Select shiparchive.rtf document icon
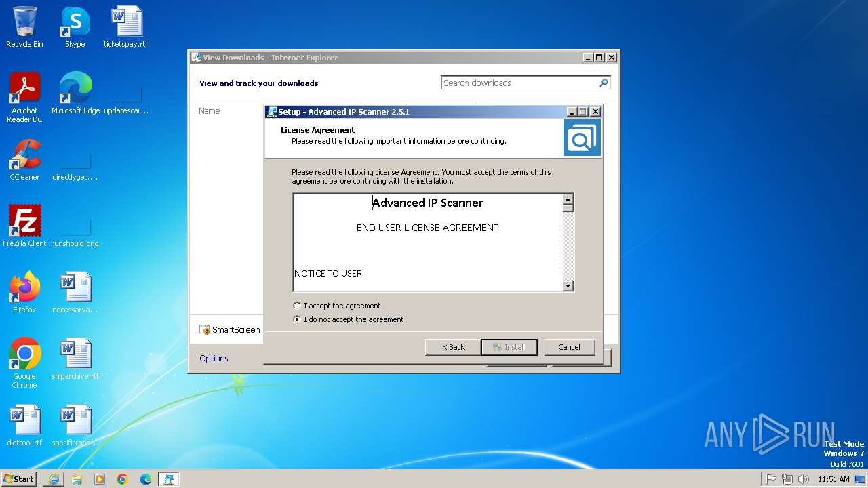The height and width of the screenshot is (488, 868). pyautogui.click(x=75, y=359)
